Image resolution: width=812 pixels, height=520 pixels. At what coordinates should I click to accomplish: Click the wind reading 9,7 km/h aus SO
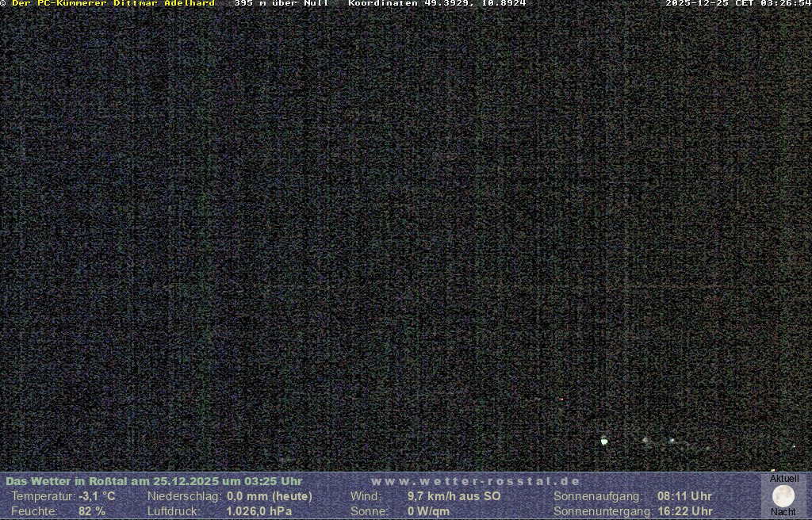tap(454, 496)
